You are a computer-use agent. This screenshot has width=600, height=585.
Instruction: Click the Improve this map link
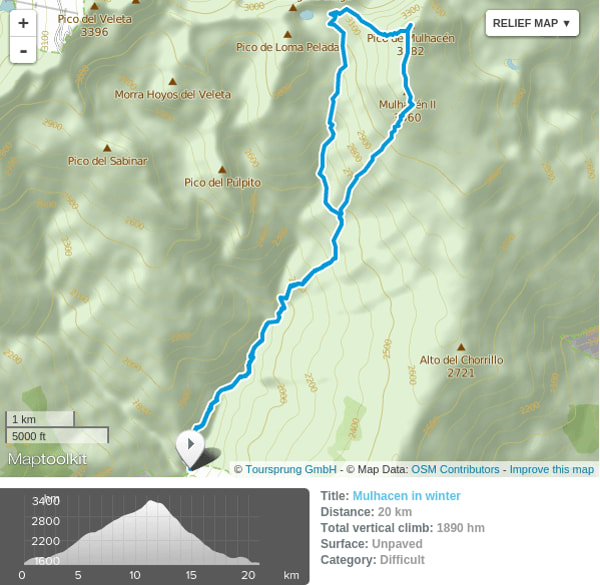click(551, 469)
